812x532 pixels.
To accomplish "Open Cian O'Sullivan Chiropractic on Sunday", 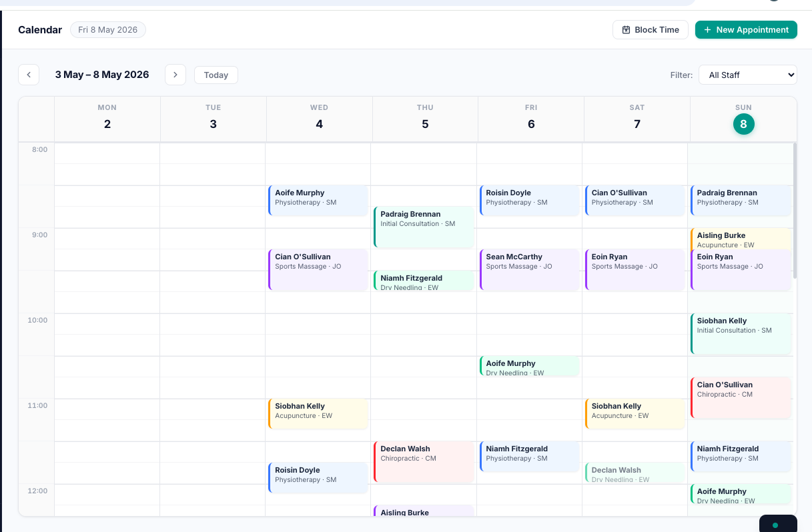I will [x=741, y=398].
